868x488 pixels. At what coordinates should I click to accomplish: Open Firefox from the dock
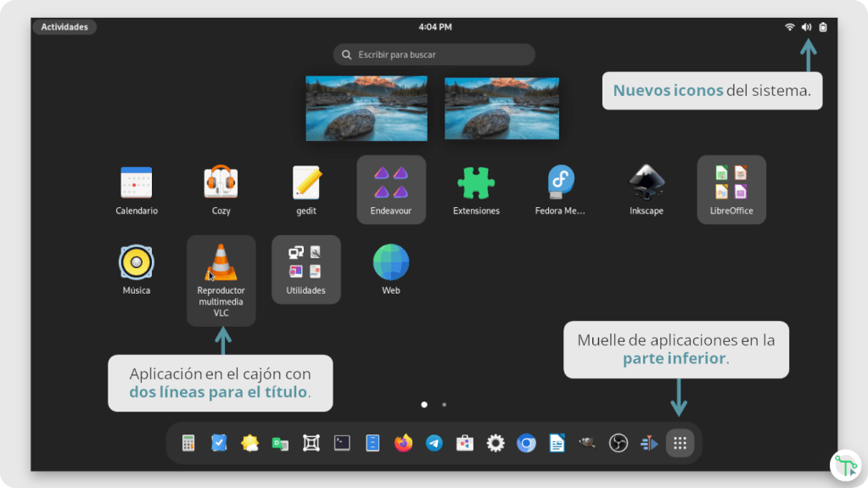pos(403,443)
